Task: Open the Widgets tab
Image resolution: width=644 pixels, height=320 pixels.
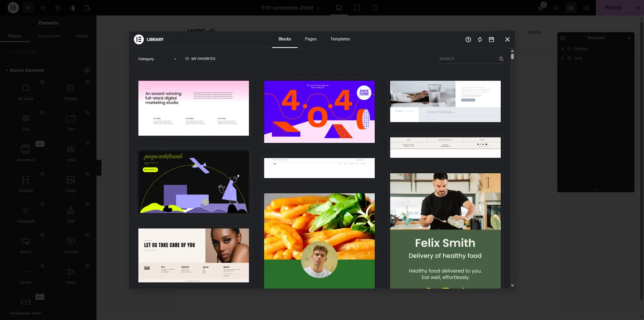Action: click(x=15, y=36)
